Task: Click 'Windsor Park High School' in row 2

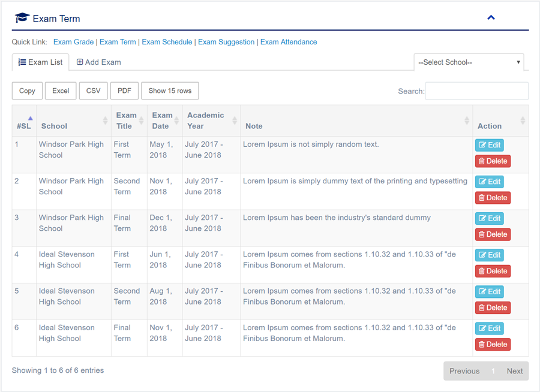Action: 71,186
